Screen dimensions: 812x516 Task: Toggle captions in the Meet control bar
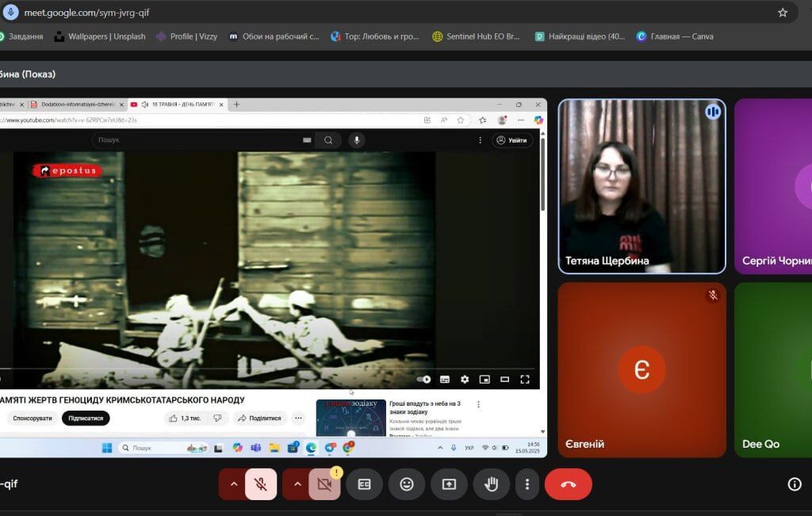point(364,484)
